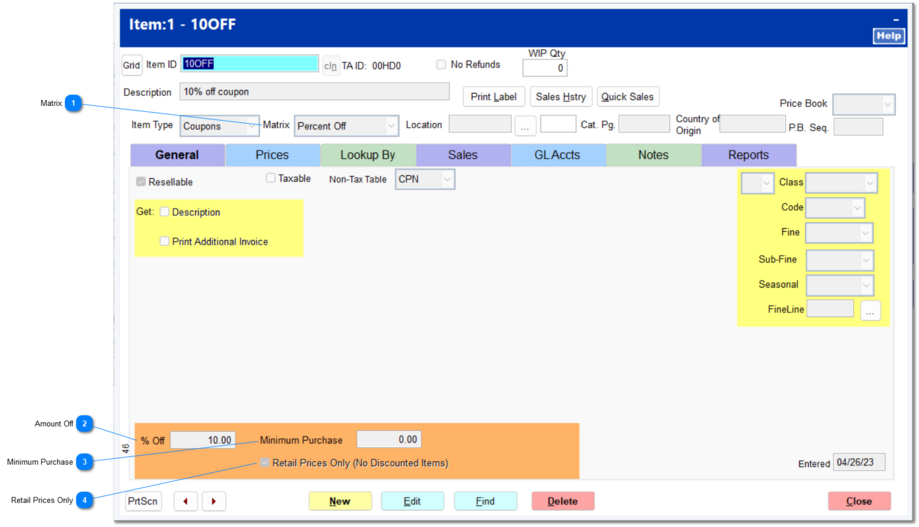
Task: Open Location lookup ellipsis button
Action: 526,126
